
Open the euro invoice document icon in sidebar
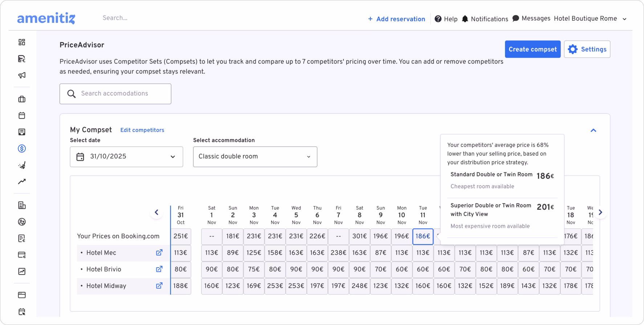point(22,238)
